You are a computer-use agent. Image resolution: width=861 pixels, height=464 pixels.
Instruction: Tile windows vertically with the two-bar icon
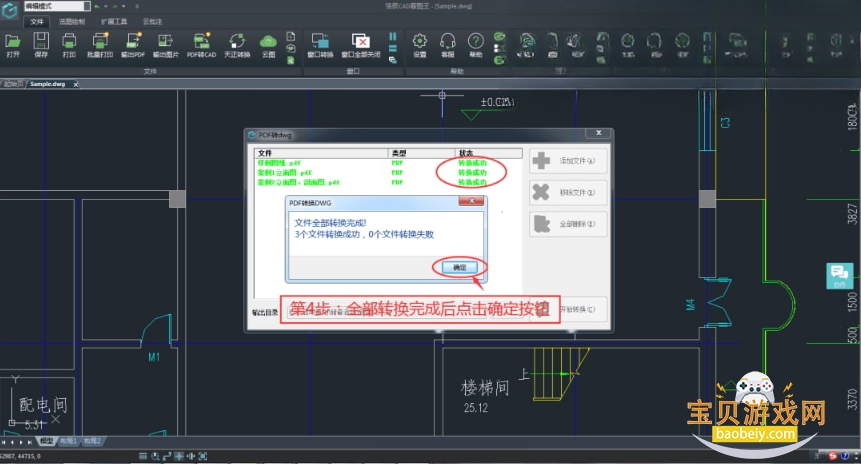[393, 36]
